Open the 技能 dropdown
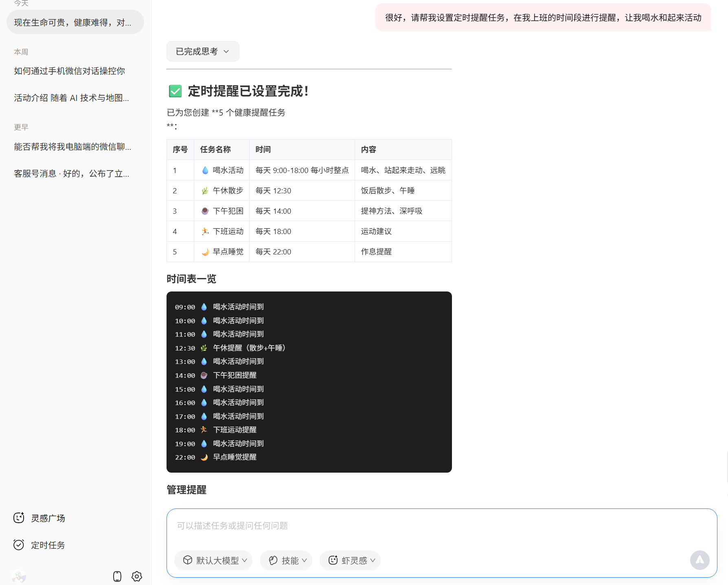728x585 pixels. point(304,560)
